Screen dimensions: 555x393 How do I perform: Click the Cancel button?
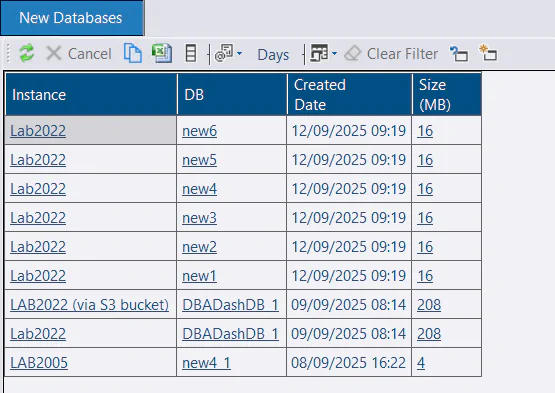[x=79, y=54]
